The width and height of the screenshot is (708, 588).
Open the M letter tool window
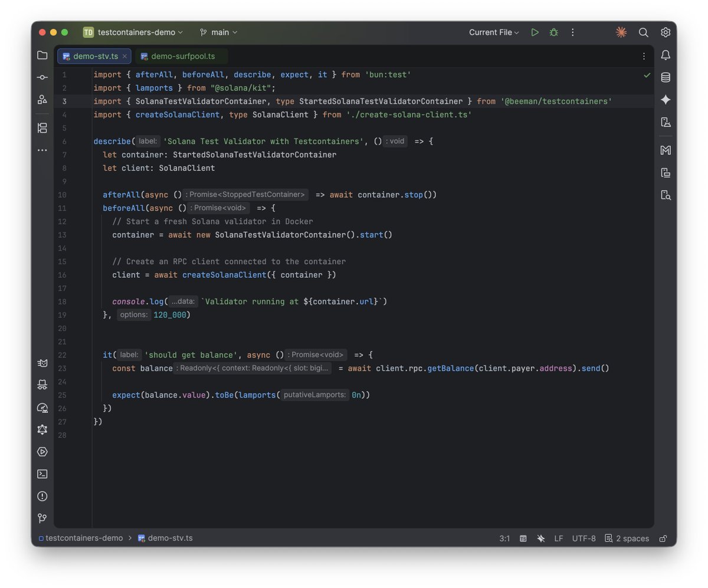click(x=666, y=150)
